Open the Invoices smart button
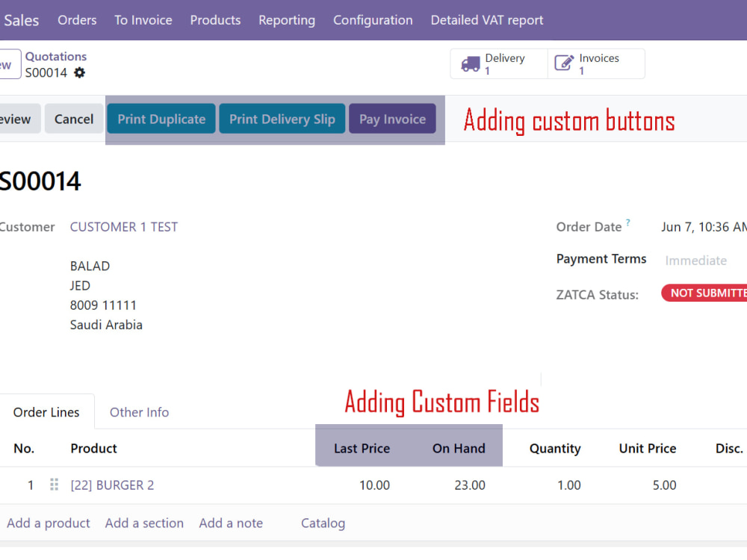 [596, 63]
